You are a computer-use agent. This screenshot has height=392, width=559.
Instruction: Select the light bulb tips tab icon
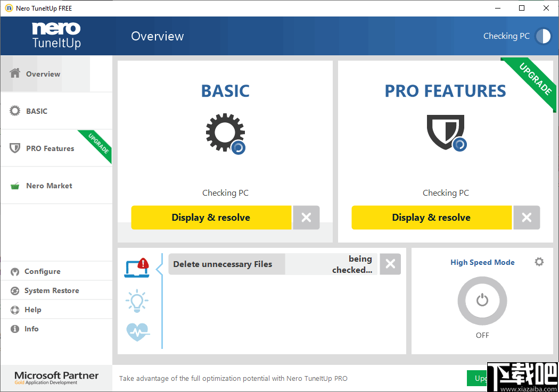137,301
